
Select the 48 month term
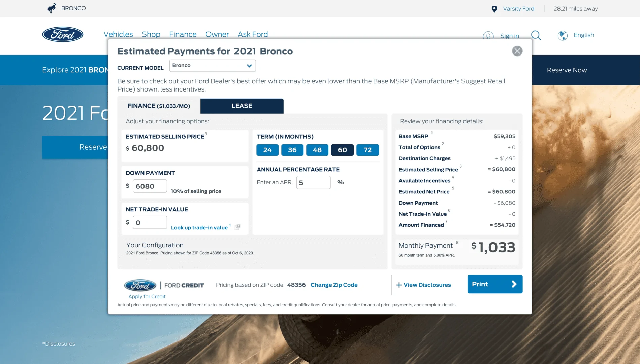pos(317,150)
